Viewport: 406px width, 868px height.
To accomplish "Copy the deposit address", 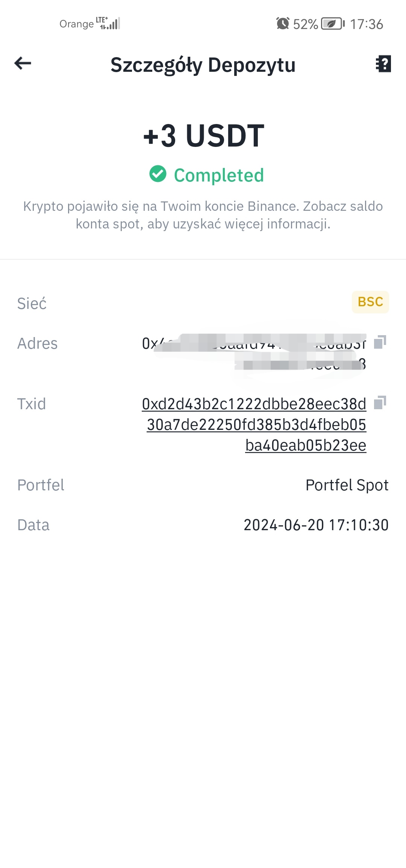I will (x=380, y=342).
